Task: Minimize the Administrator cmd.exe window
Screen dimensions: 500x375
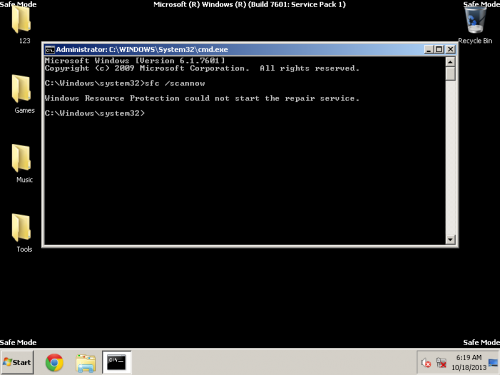Action: [429, 50]
